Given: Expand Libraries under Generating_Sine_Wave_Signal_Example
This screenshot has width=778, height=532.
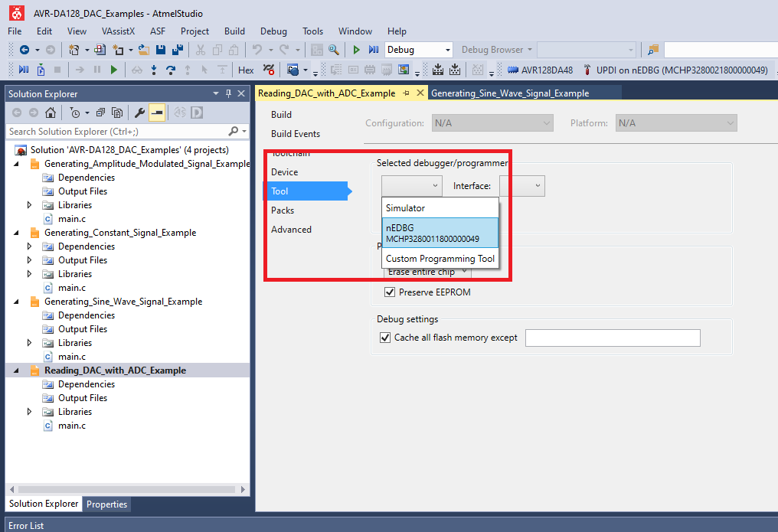Looking at the screenshot, I should pyautogui.click(x=29, y=343).
